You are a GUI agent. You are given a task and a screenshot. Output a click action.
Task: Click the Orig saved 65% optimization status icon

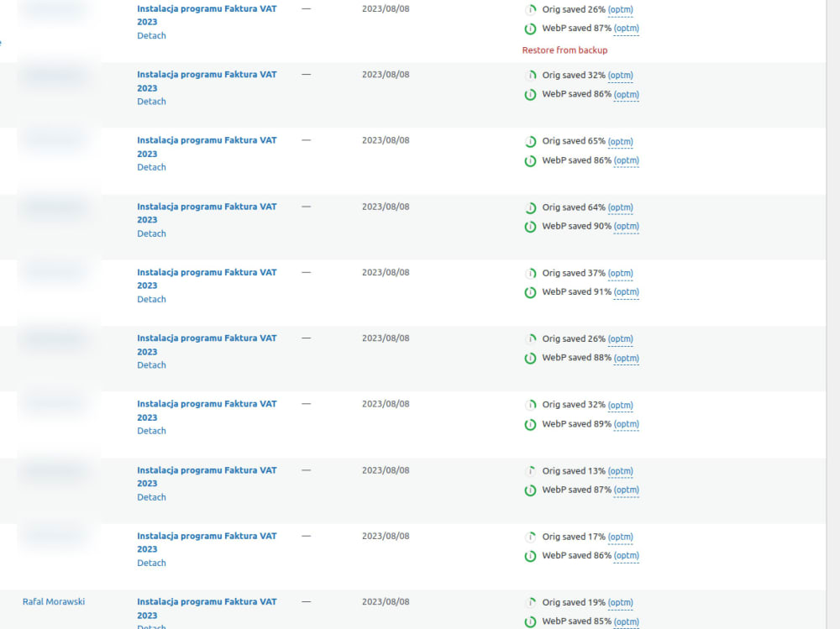click(x=530, y=141)
